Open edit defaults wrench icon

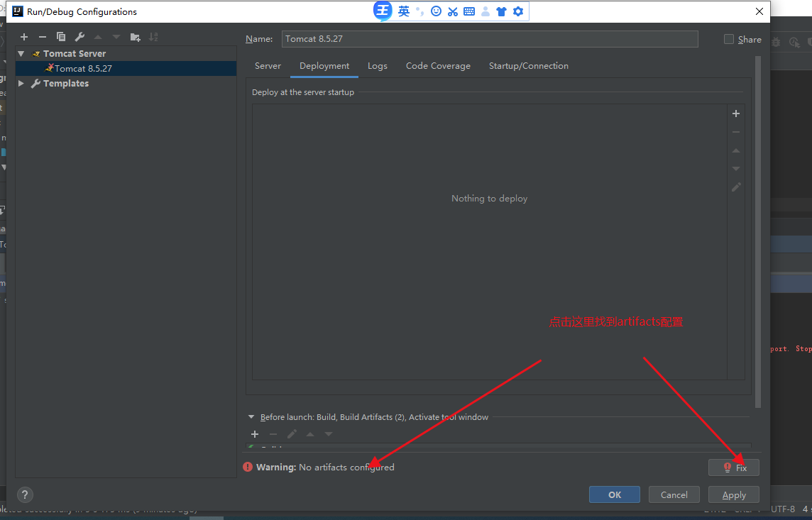pos(79,37)
